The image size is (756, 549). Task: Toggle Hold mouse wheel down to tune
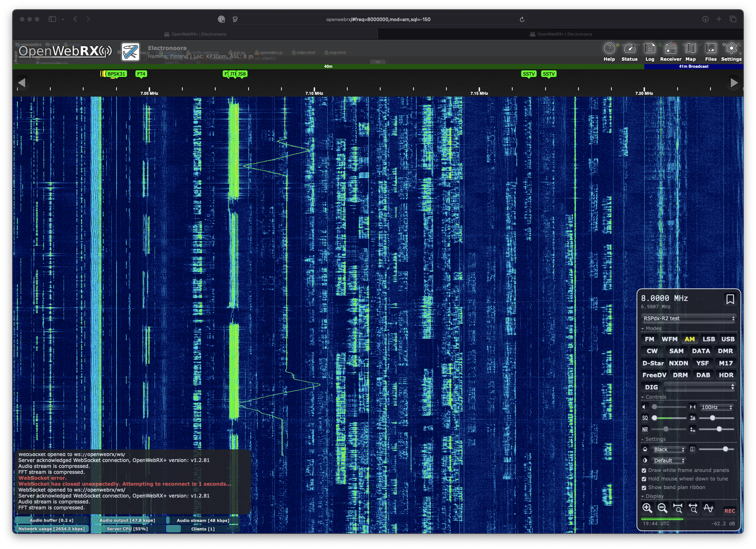[x=644, y=479]
